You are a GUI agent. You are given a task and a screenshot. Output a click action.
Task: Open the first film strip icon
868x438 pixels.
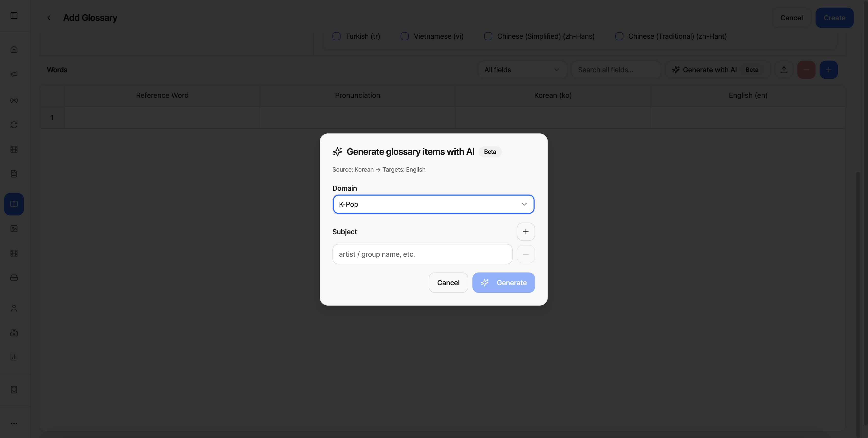[14, 149]
